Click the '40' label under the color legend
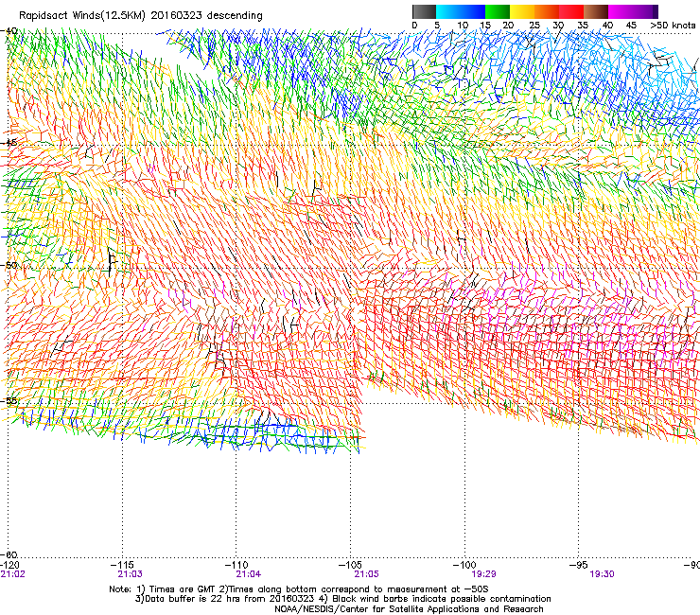This screenshot has height=615, width=700. pyautogui.click(x=607, y=26)
